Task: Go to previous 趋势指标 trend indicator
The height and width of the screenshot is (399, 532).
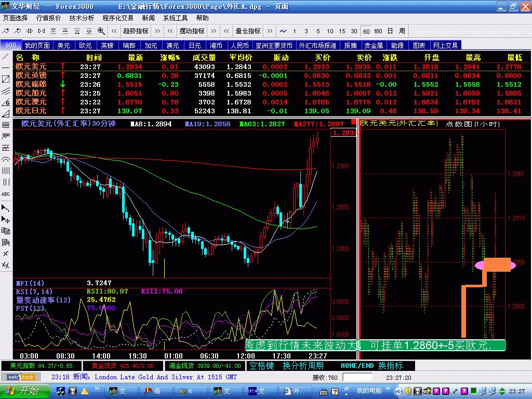Action: (114, 31)
